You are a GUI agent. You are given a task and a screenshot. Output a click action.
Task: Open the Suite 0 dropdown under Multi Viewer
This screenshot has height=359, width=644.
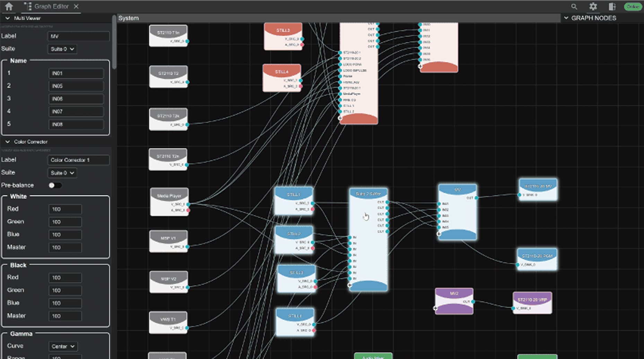62,49
